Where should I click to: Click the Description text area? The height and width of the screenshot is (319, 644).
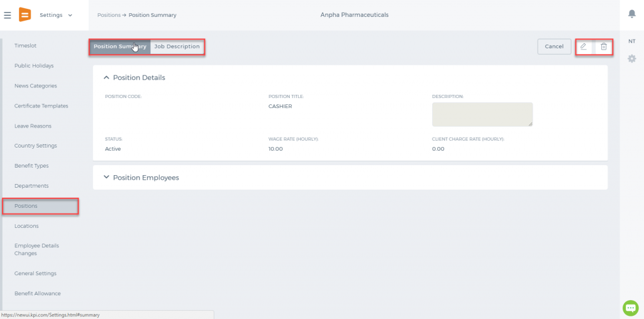point(482,114)
